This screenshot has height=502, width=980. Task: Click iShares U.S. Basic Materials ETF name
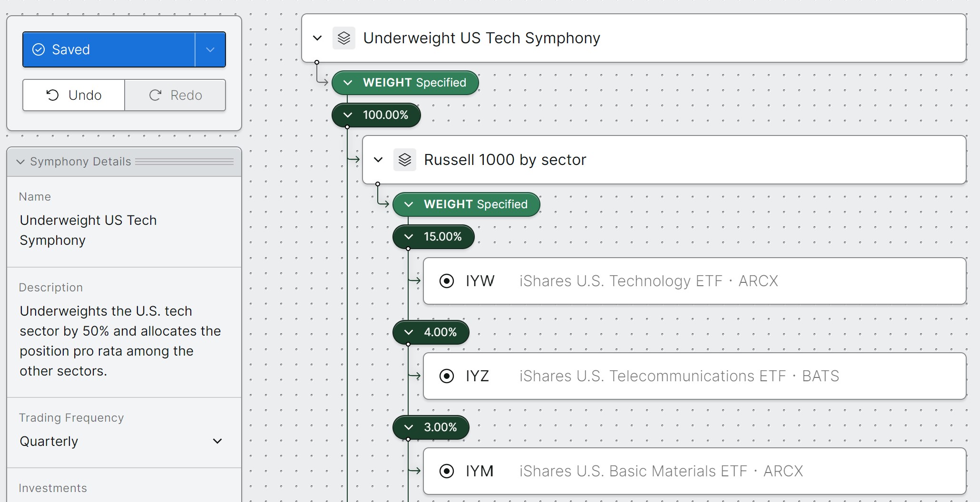click(633, 471)
